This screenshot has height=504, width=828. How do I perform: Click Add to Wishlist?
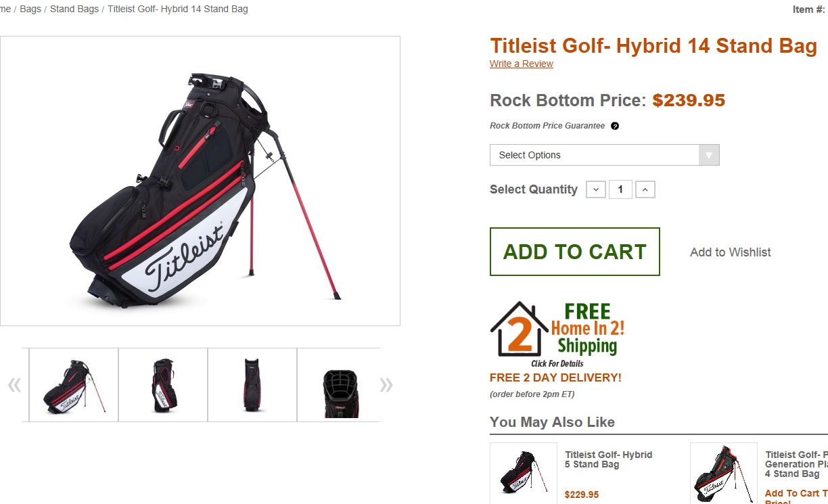731,252
